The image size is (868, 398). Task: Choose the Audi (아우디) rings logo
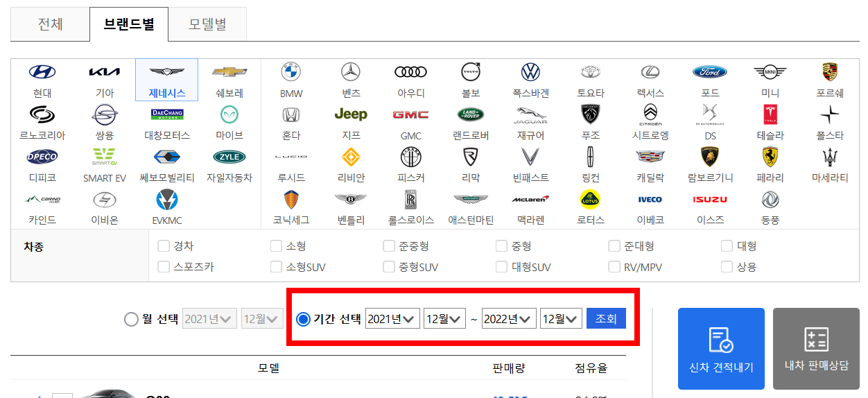coord(411,71)
